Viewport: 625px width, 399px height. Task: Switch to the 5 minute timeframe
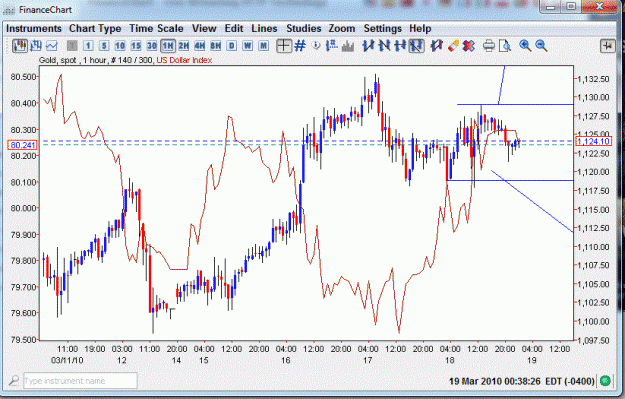pyautogui.click(x=104, y=46)
